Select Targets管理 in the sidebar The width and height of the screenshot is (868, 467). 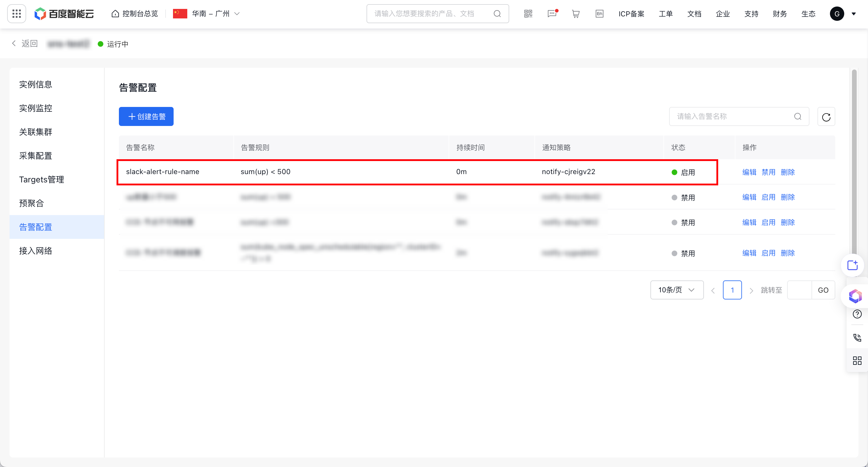(x=56, y=179)
